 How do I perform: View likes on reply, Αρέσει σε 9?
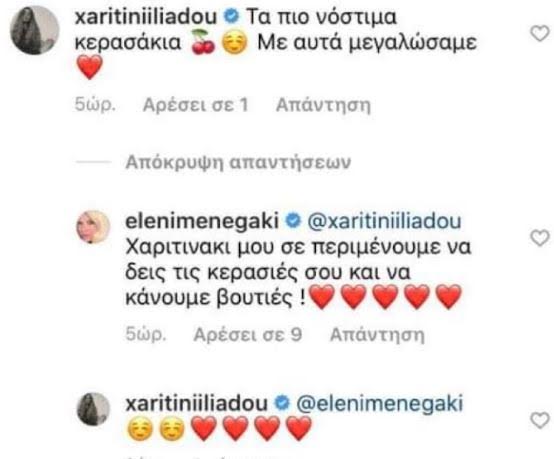tap(248, 334)
